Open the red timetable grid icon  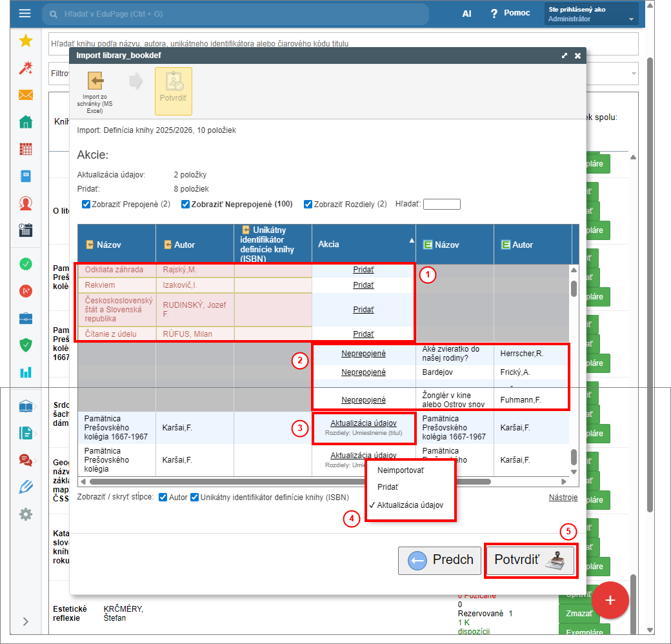tap(26, 149)
